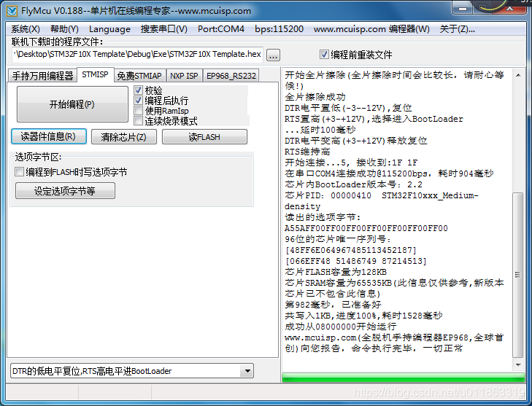This screenshot has width=532, height=406.
Task: Open the EP968_RS232 tab
Action: coord(231,76)
